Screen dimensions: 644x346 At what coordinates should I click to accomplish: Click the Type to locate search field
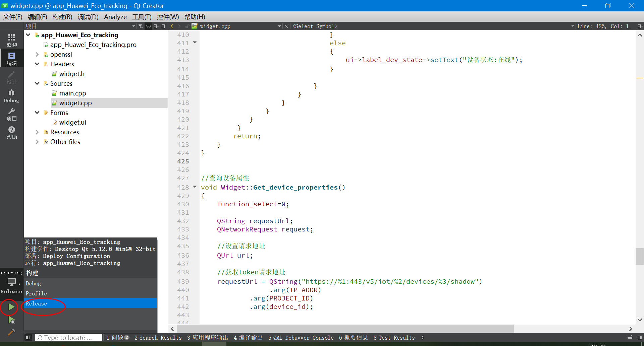(x=69, y=338)
